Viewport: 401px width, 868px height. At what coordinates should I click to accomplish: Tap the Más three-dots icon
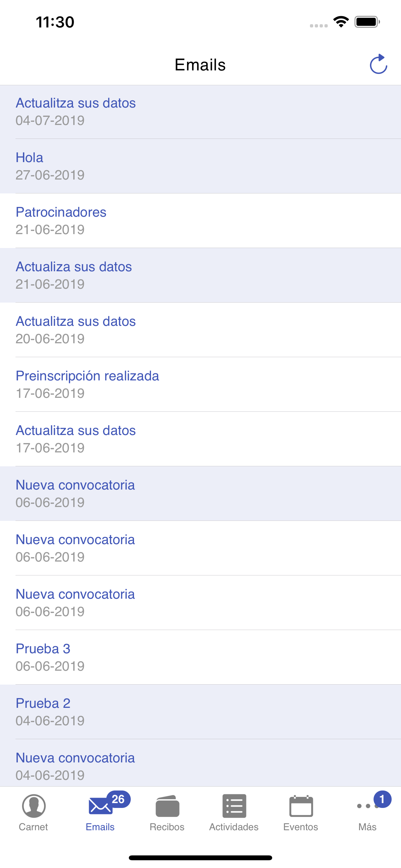[367, 806]
